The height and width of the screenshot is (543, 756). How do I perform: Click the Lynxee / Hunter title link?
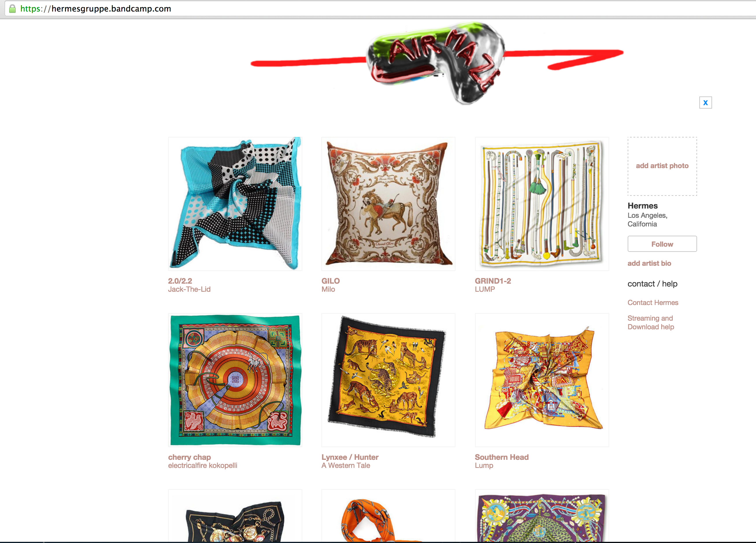(x=350, y=457)
